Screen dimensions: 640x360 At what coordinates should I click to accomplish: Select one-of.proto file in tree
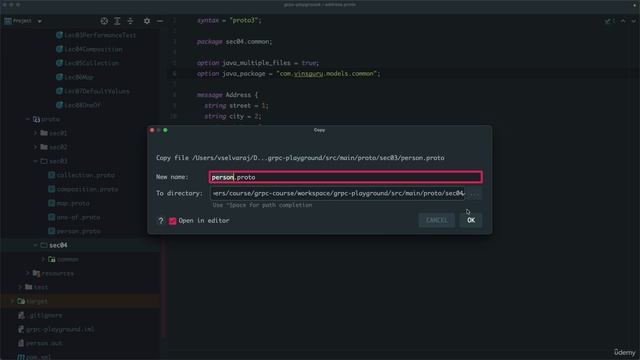click(x=78, y=217)
